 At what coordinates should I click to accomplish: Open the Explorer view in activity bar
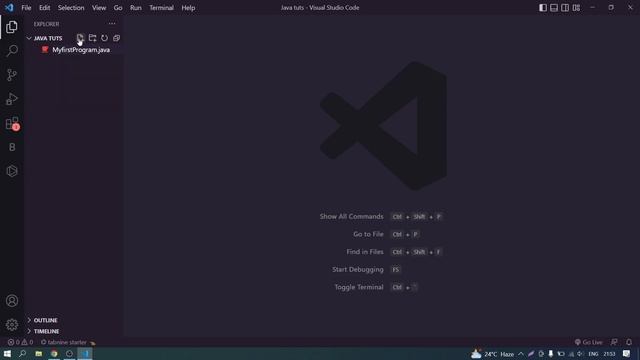click(x=12, y=27)
